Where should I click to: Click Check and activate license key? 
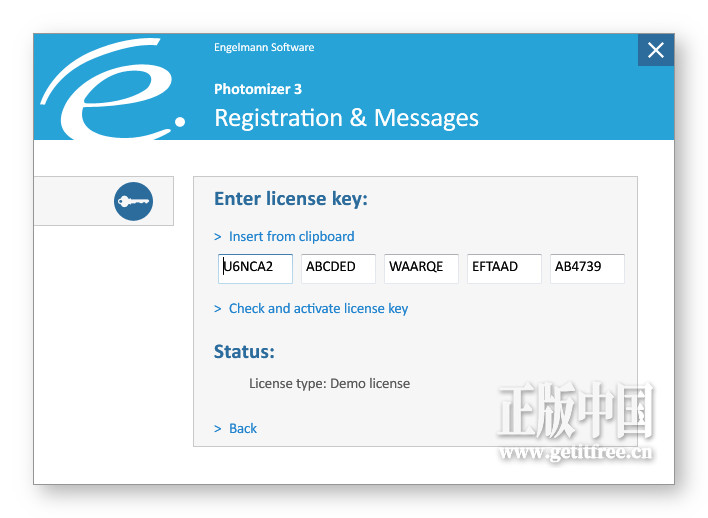(x=318, y=308)
